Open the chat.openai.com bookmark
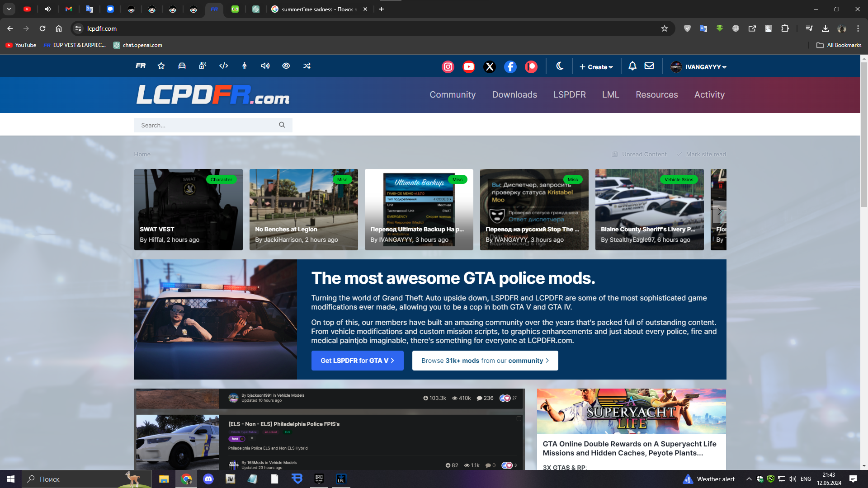This screenshot has height=488, width=868. point(138,45)
